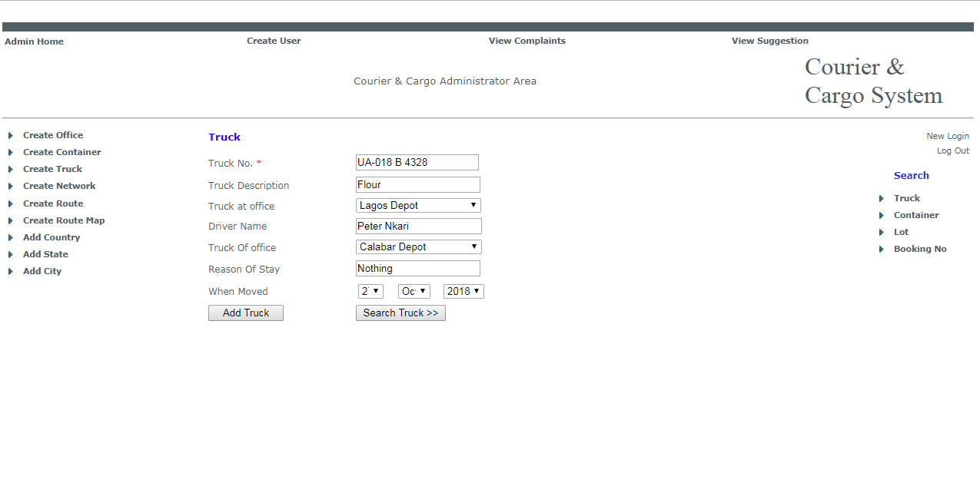Open the View Complaints menu
Viewport: 980px width, 503px height.
527,41
